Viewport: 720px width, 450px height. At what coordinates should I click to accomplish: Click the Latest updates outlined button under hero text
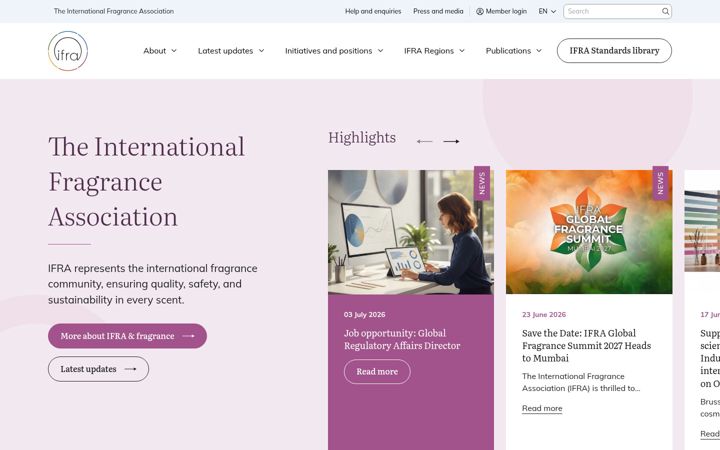click(98, 369)
